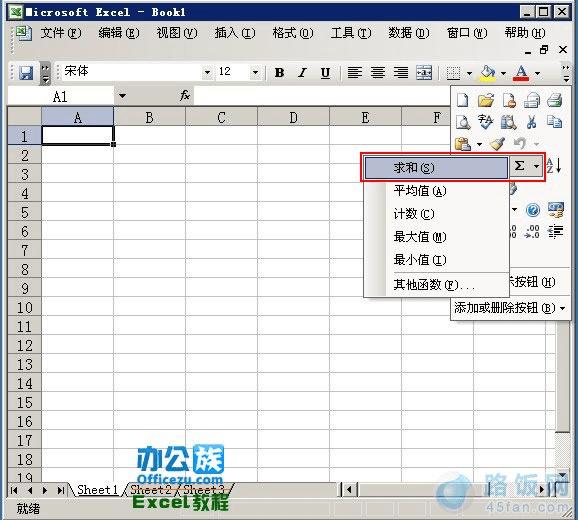
Task: Align text right
Action: 401,73
